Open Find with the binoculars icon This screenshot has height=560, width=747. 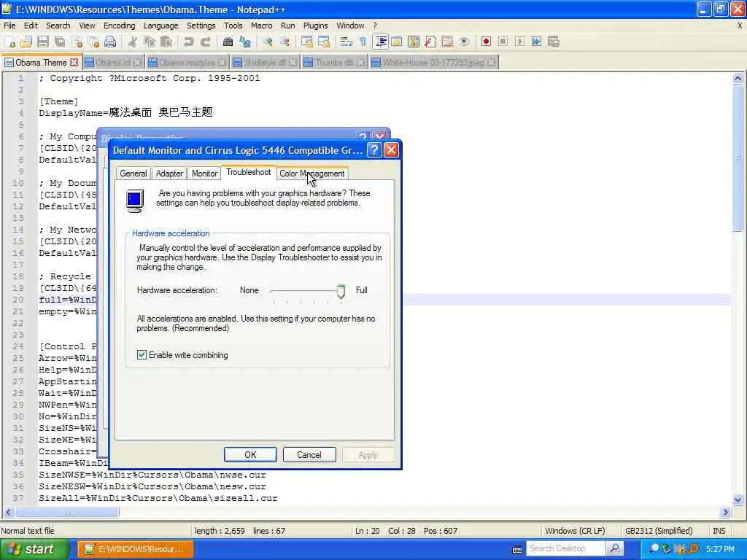[228, 42]
